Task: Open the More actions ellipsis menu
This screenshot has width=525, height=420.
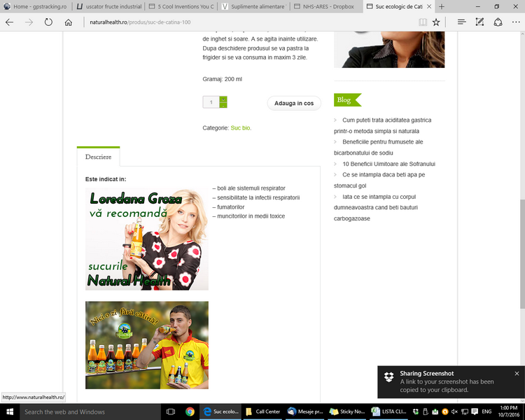Action: coord(516,22)
